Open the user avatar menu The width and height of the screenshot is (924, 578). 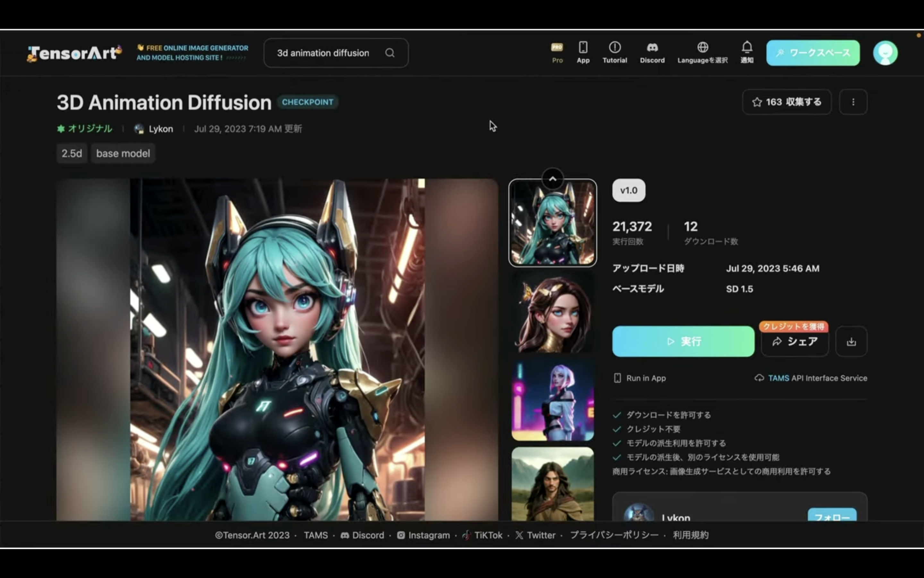coord(885,53)
